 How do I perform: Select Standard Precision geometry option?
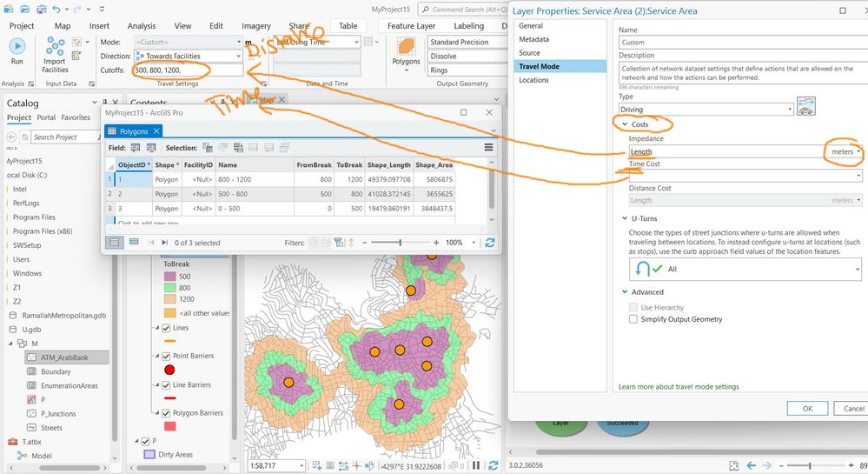(466, 42)
